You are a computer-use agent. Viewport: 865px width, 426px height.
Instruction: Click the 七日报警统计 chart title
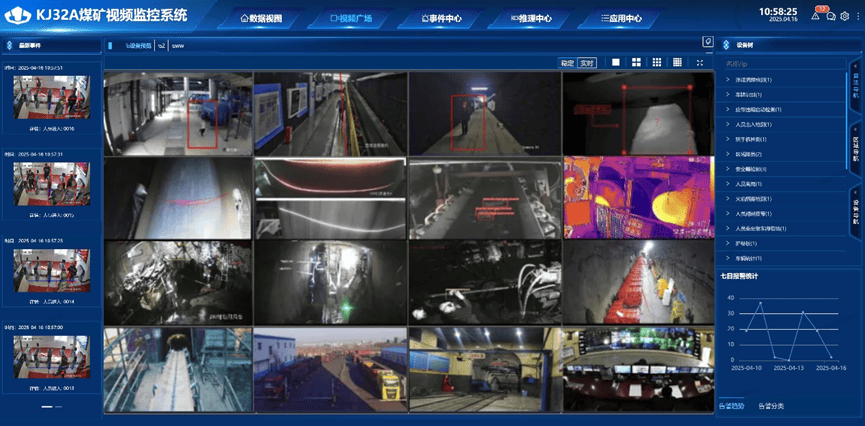[738, 276]
